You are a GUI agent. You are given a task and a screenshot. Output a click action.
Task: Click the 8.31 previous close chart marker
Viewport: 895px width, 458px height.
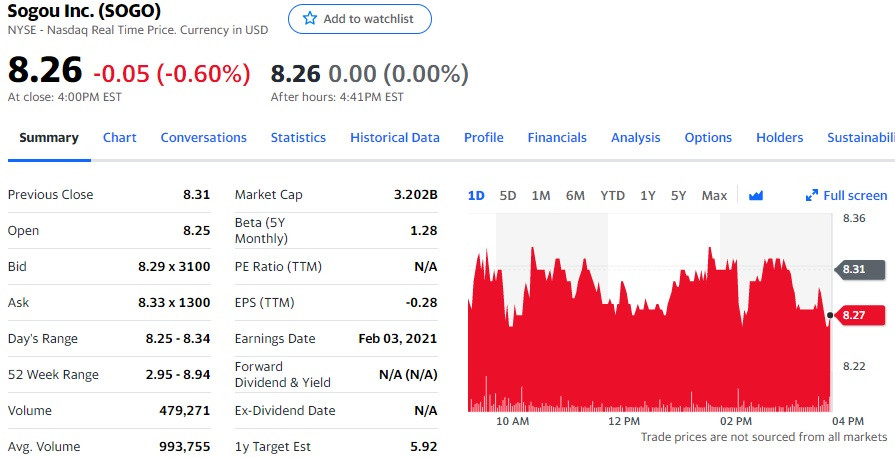tap(860, 269)
